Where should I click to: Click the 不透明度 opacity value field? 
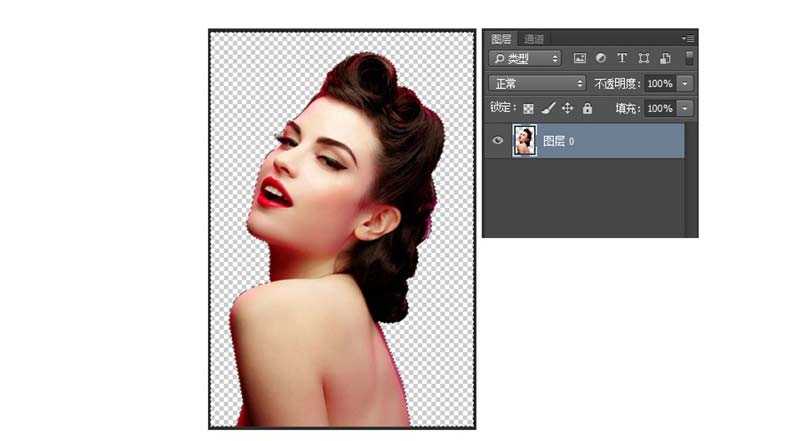click(660, 83)
